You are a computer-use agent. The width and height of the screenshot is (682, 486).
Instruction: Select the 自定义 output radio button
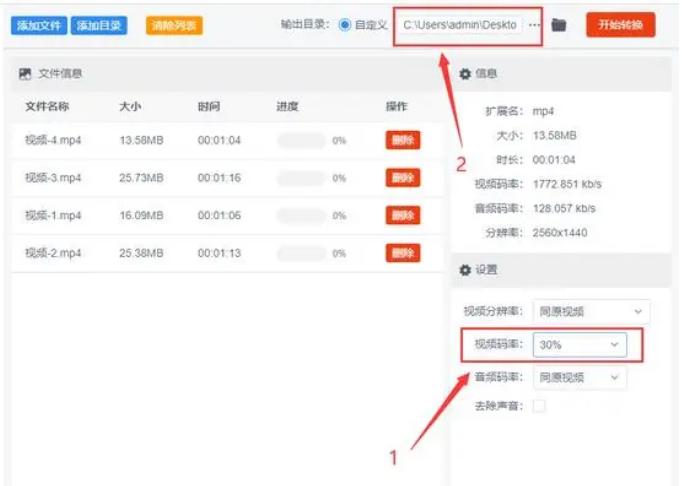(x=344, y=25)
